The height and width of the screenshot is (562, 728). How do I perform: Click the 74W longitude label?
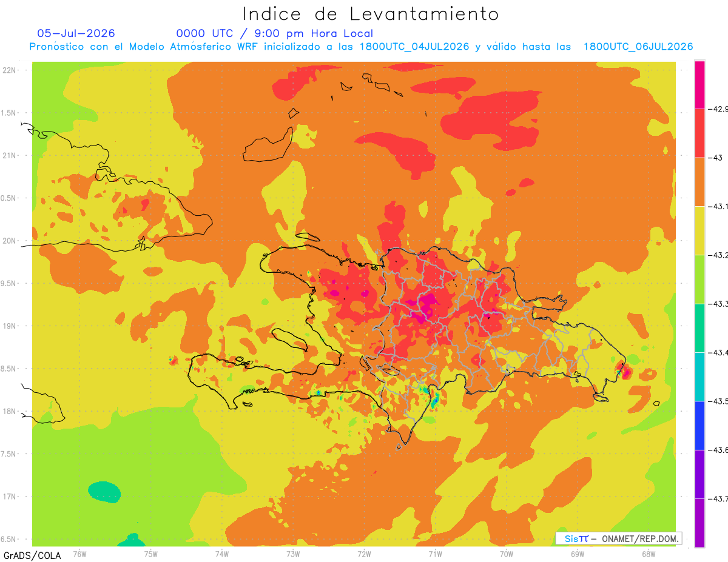click(x=222, y=554)
